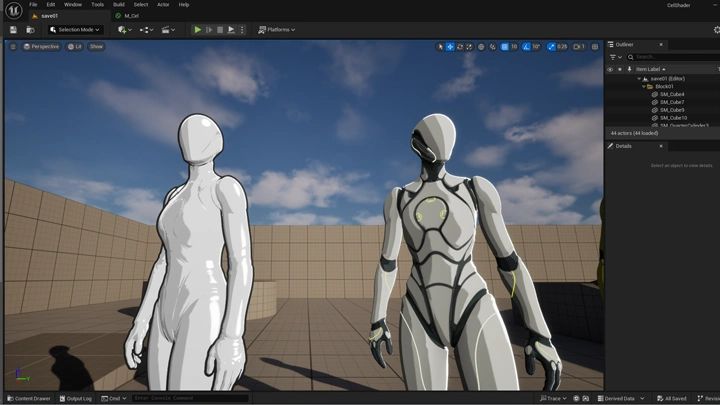Image resolution: width=720 pixels, height=405 pixels.
Task: Save the current level with the floppy icon
Action: coord(13,30)
